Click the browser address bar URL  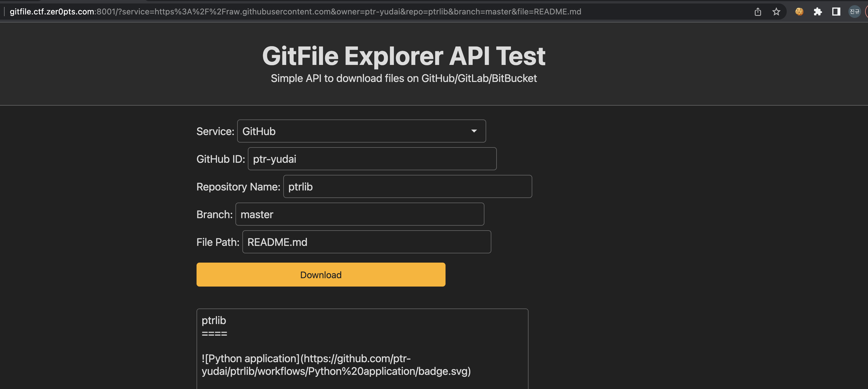pos(295,12)
